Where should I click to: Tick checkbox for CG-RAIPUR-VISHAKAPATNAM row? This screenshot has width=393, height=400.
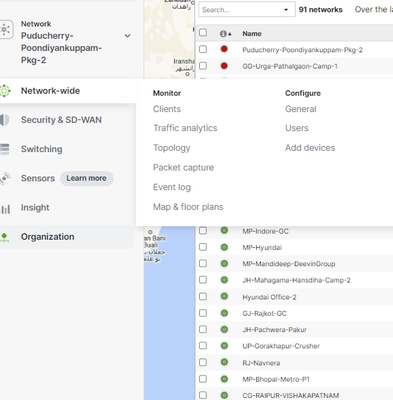tap(203, 395)
